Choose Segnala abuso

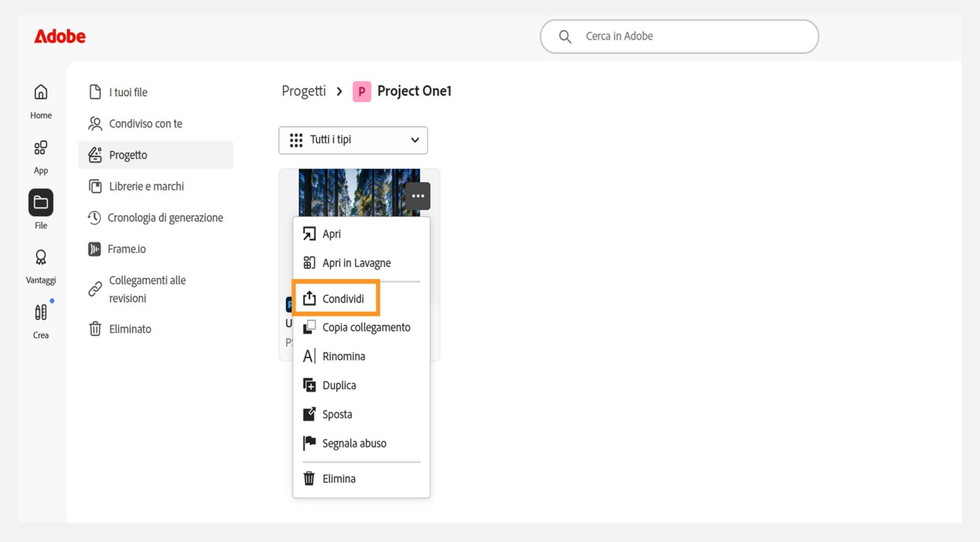pos(361,443)
